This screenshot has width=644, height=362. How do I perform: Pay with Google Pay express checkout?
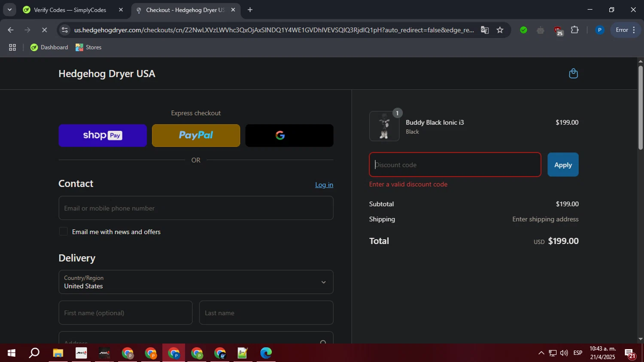(x=289, y=136)
